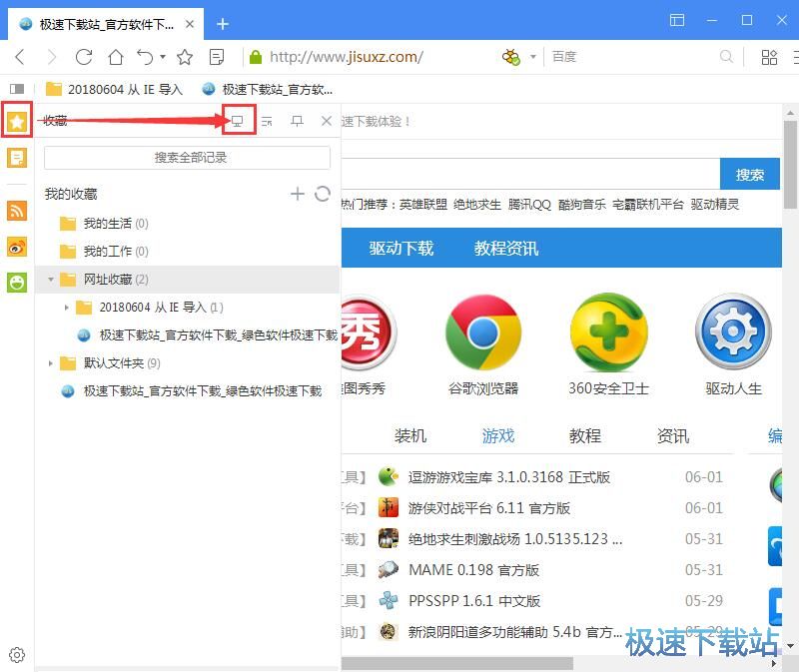This screenshot has width=799, height=672.
Task: Expand 20180604 从 IE 导入 tree arrow
Action: point(66,308)
